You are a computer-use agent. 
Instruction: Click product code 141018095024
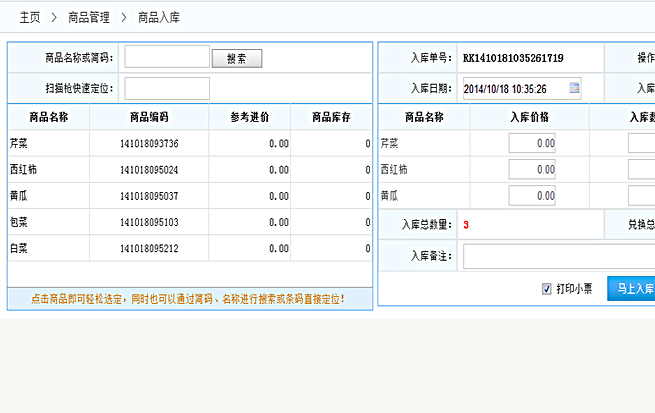click(149, 170)
